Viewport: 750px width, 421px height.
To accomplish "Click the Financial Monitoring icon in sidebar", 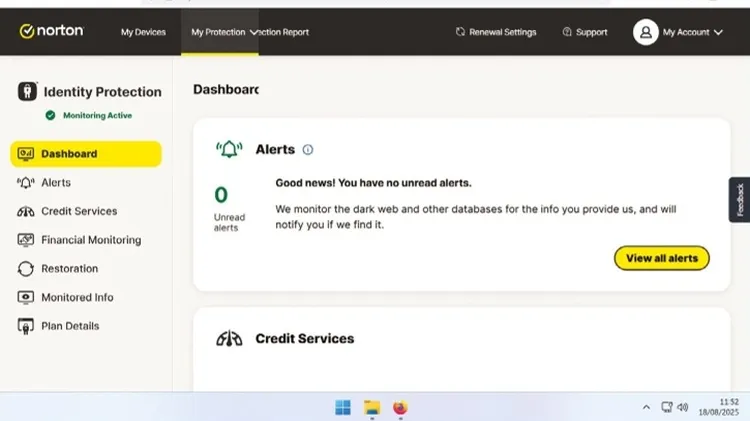I will 25,240.
